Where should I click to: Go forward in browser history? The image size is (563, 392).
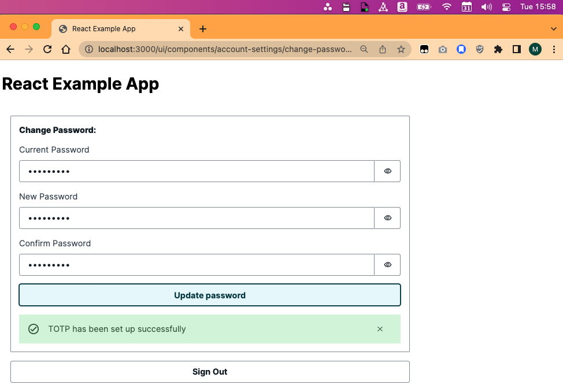[29, 49]
